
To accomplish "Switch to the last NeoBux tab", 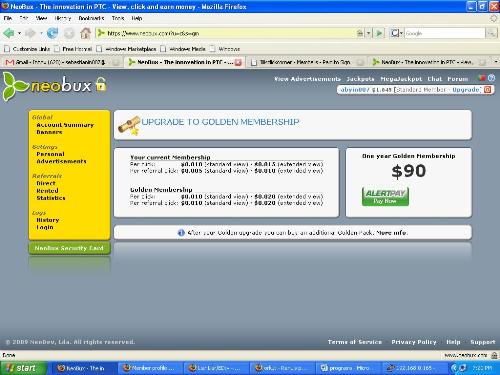I will (x=429, y=62).
